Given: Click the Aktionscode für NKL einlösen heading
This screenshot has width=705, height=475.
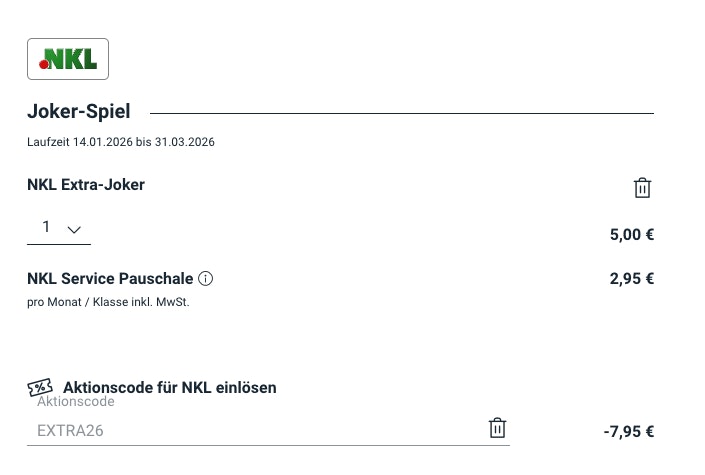Looking at the screenshot, I should [169, 387].
